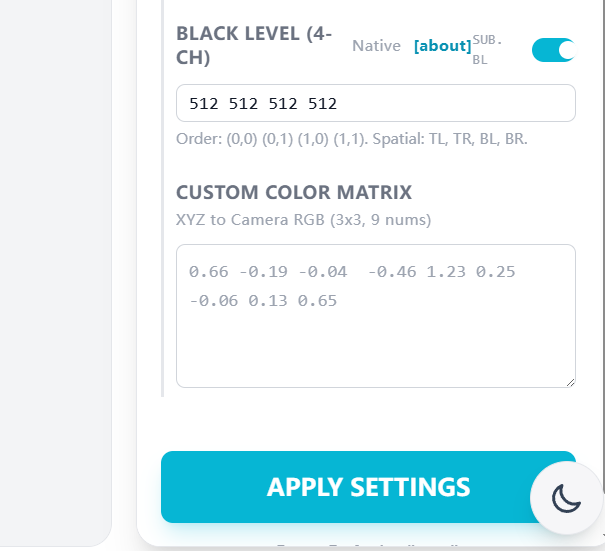
Task: Open the [about] link for black level
Action: (442, 46)
